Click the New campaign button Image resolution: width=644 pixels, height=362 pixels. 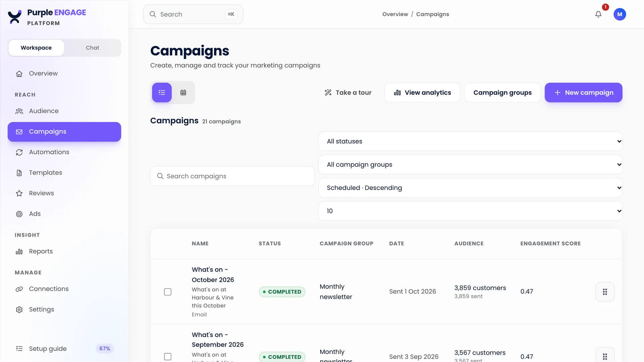click(x=583, y=93)
